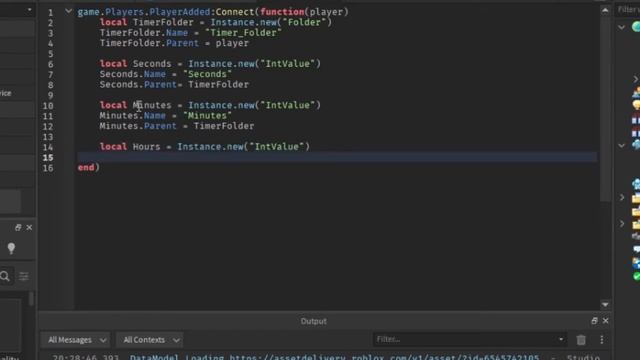
Task: Close the left side panel
Action: pyautogui.click(x=29, y=227)
